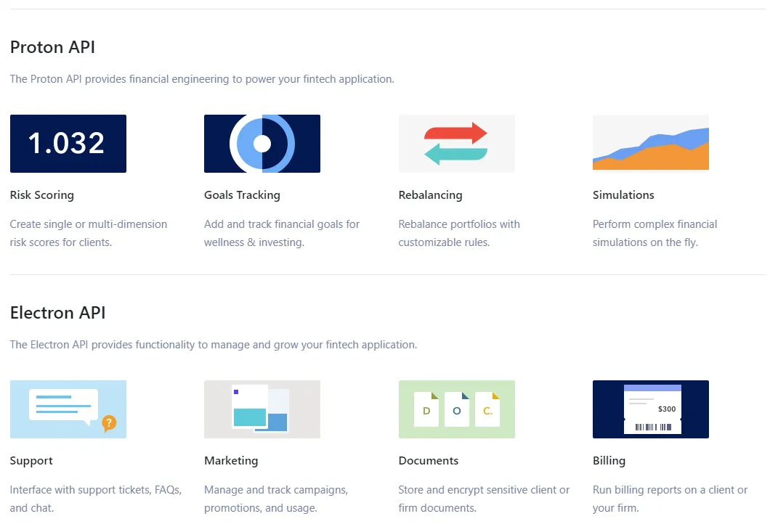Image resolution: width=770 pixels, height=532 pixels.
Task: Open the Simulations title link
Action: tap(623, 195)
